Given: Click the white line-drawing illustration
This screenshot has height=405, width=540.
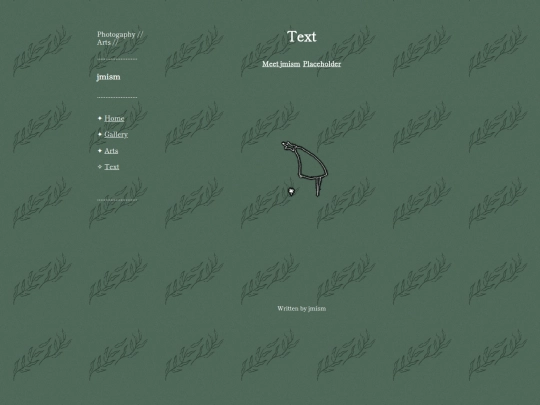Looking at the screenshot, I should click(x=305, y=169).
